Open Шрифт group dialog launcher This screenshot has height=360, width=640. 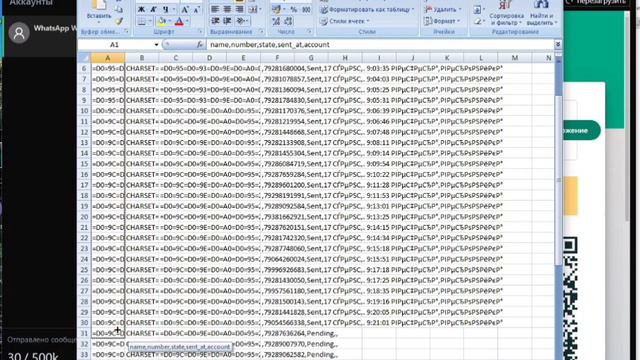pyautogui.click(x=200, y=31)
